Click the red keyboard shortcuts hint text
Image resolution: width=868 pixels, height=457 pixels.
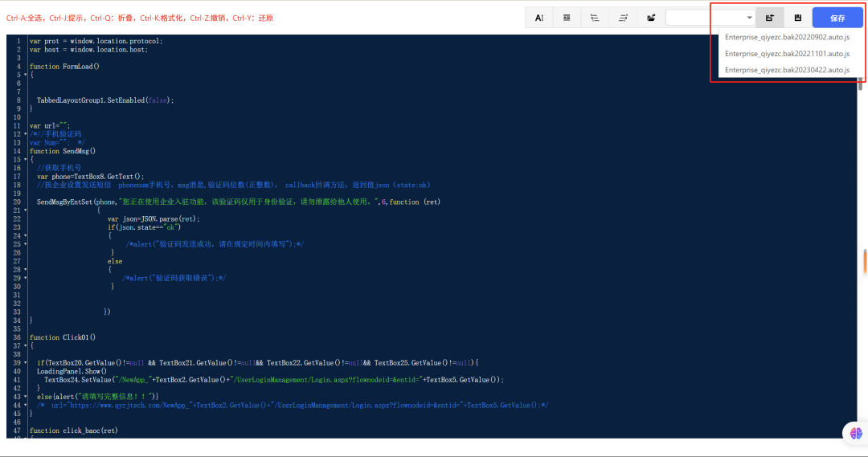[140, 18]
